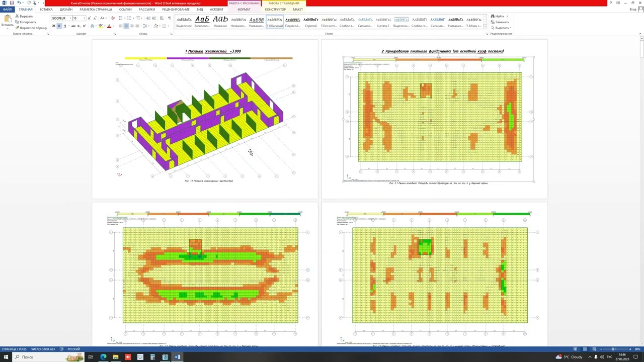
Task: Open File Explorer from the taskbar
Action: [115, 357]
